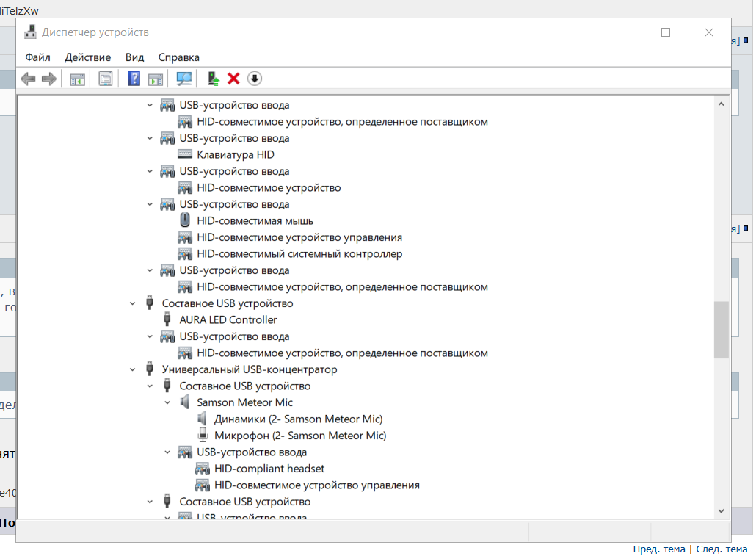Click the scrollbar down arrow
This screenshot has height=556, width=756.
click(721, 510)
